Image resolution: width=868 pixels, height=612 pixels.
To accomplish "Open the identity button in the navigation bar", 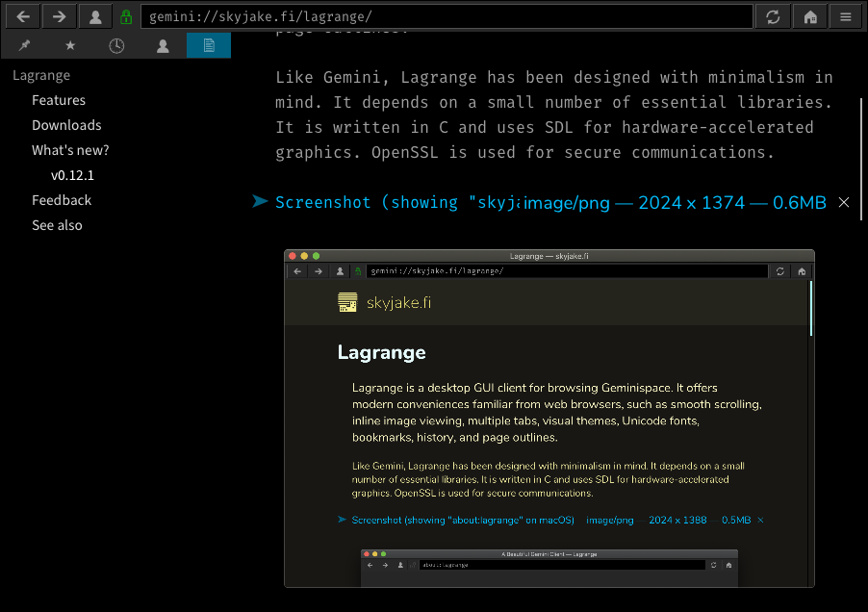I will click(94, 16).
